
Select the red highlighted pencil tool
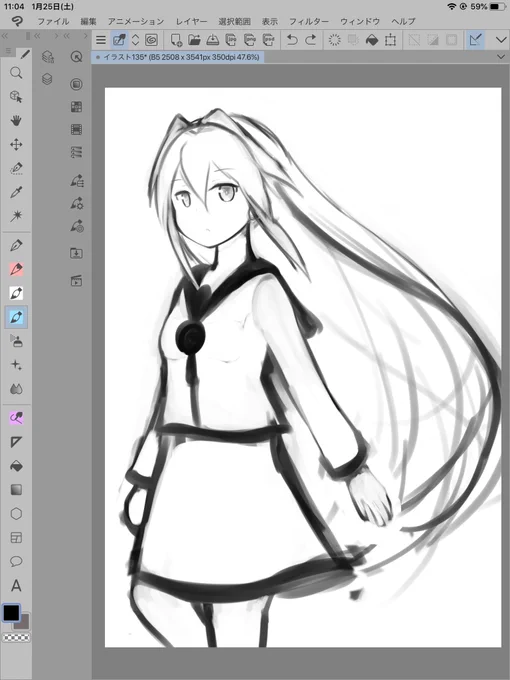(16, 269)
